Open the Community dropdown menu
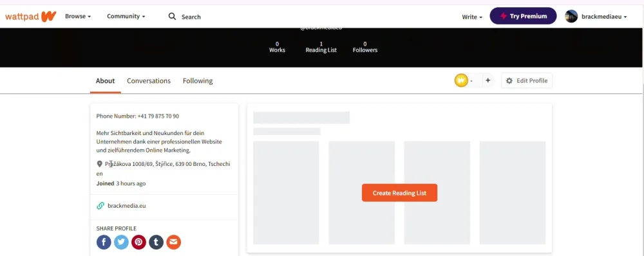 tap(126, 17)
